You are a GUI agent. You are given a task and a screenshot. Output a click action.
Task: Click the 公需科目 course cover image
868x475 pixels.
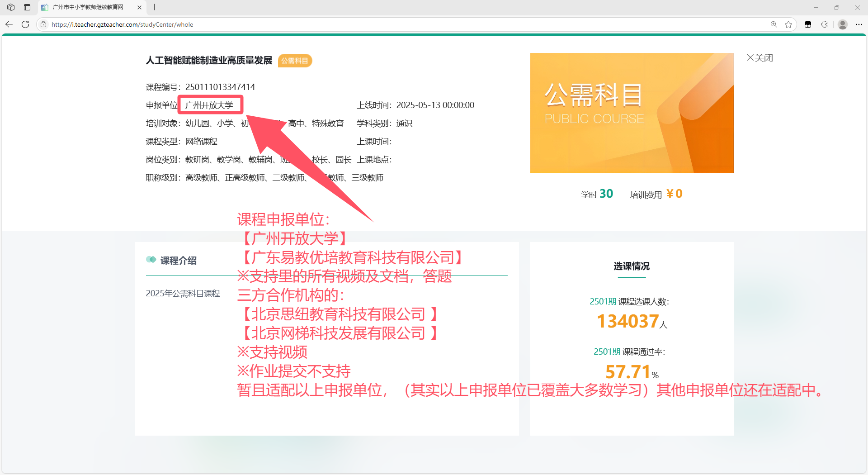pyautogui.click(x=632, y=113)
